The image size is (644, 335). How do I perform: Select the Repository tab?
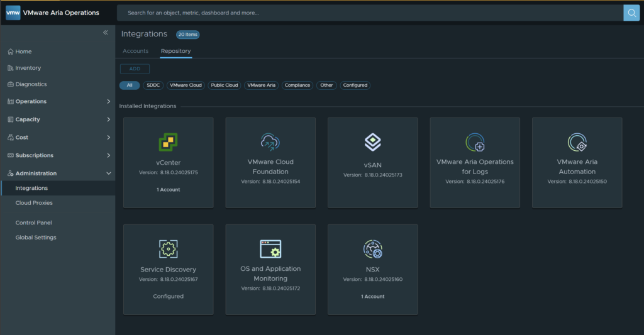176,51
